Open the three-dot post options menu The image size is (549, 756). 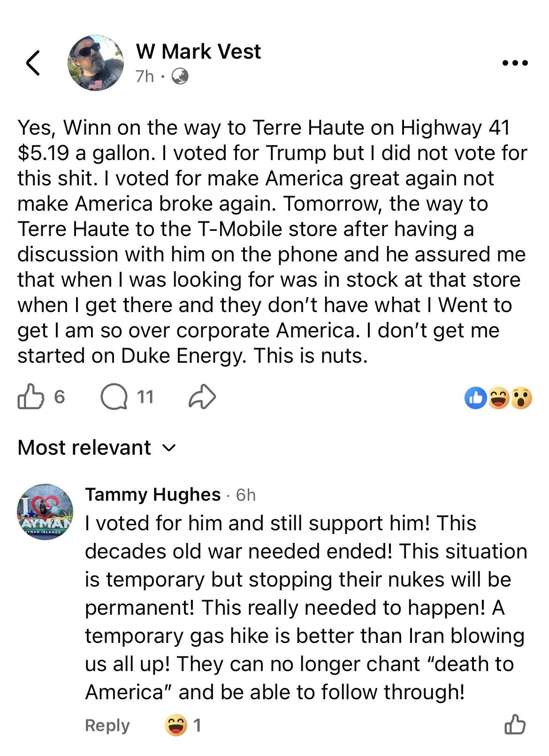(x=515, y=62)
